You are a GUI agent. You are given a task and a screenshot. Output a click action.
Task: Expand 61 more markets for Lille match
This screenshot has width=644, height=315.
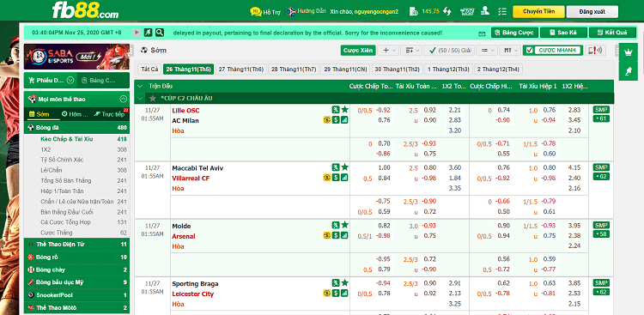[x=601, y=118]
